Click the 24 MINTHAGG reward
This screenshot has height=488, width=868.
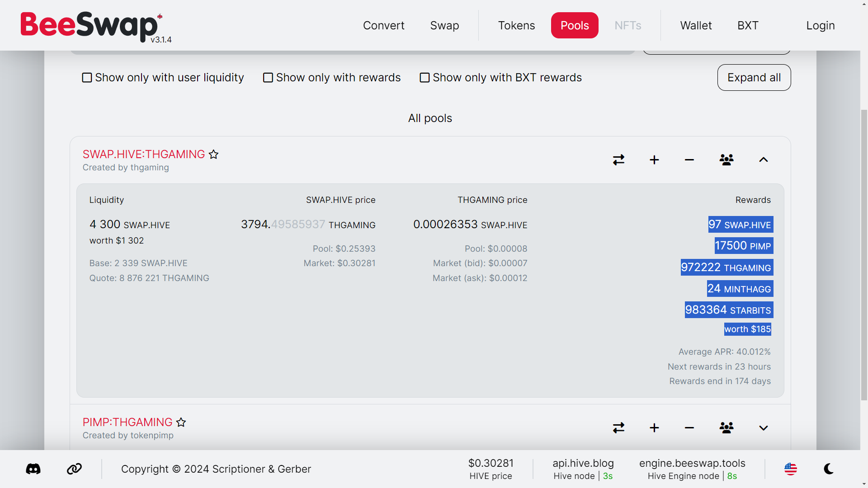tap(740, 289)
